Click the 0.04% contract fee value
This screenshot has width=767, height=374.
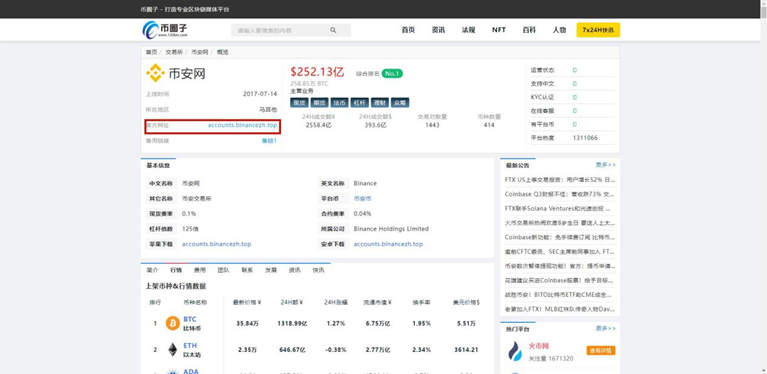(362, 214)
